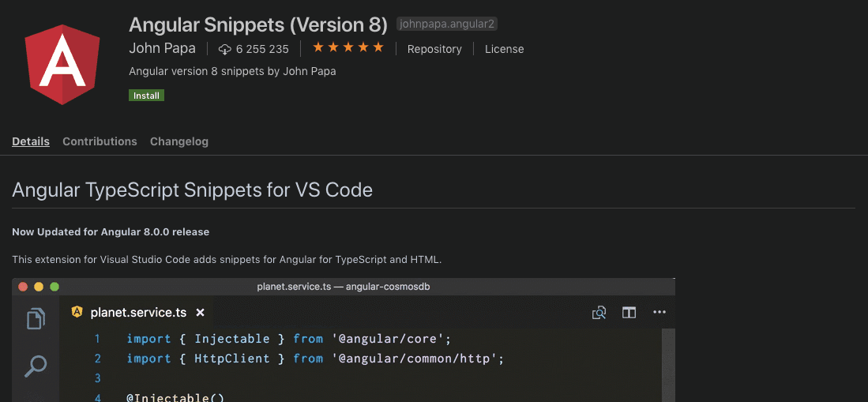The width and height of the screenshot is (868, 402).
Task: Click the cloud download count icon
Action: pos(224,49)
